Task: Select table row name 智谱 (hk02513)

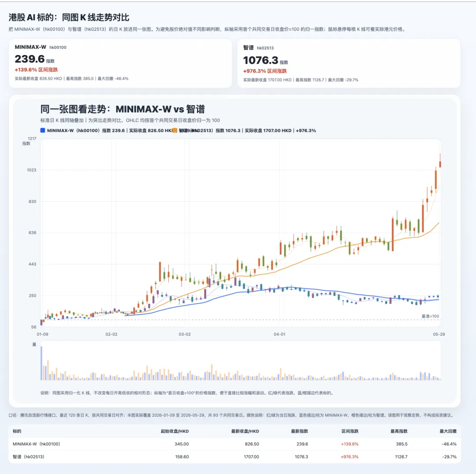Action: pyautogui.click(x=29, y=457)
